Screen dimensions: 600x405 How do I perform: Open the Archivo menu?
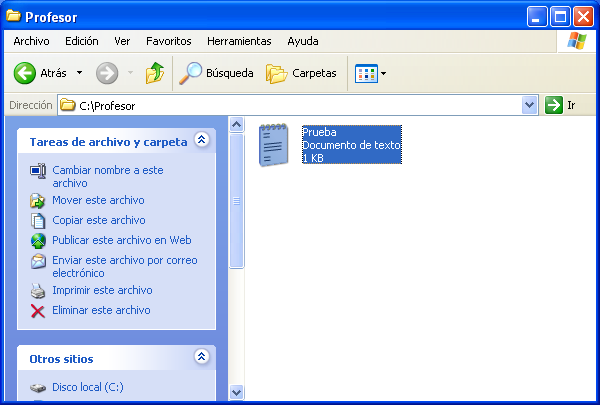[x=31, y=41]
